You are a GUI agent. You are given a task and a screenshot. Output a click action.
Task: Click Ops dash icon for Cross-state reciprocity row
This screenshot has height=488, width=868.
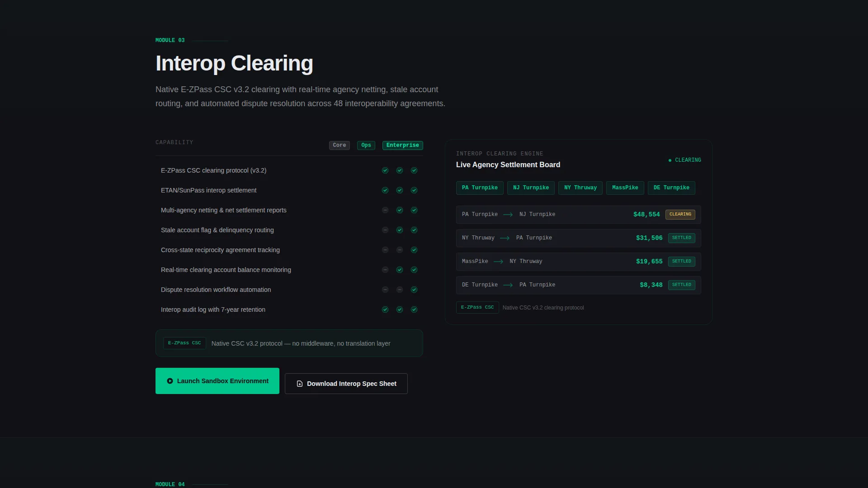400,250
